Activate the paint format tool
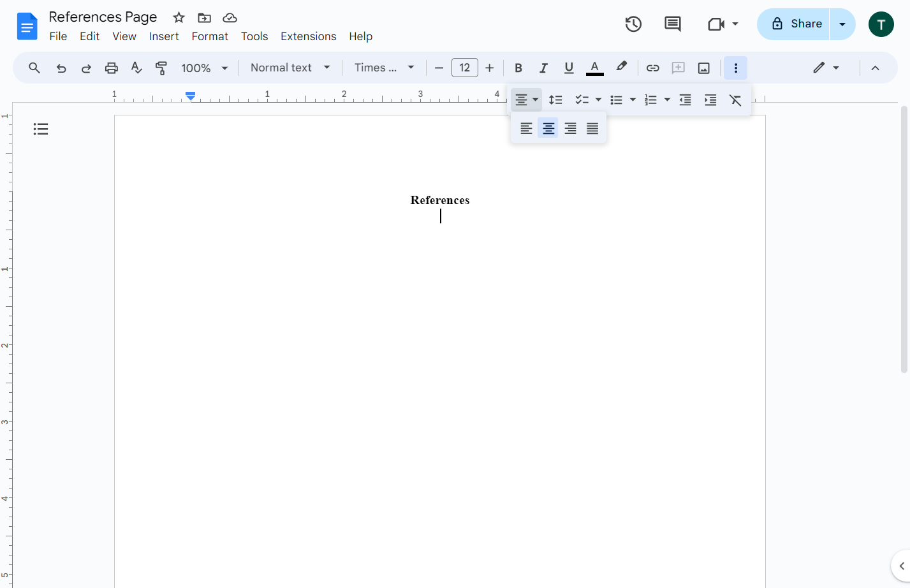 pyautogui.click(x=161, y=68)
